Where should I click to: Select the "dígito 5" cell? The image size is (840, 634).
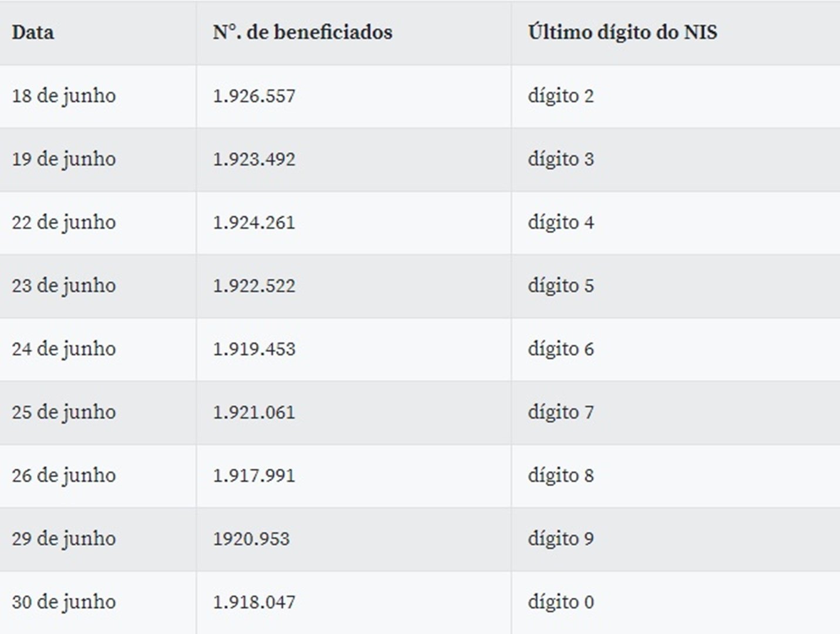point(561,286)
